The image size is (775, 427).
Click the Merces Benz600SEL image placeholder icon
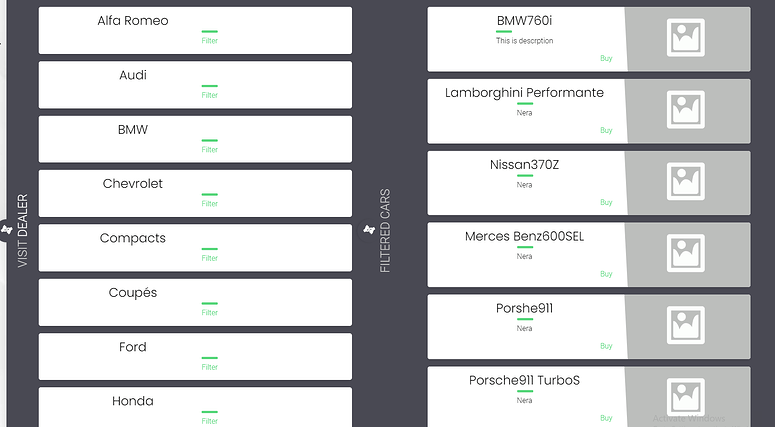click(686, 254)
